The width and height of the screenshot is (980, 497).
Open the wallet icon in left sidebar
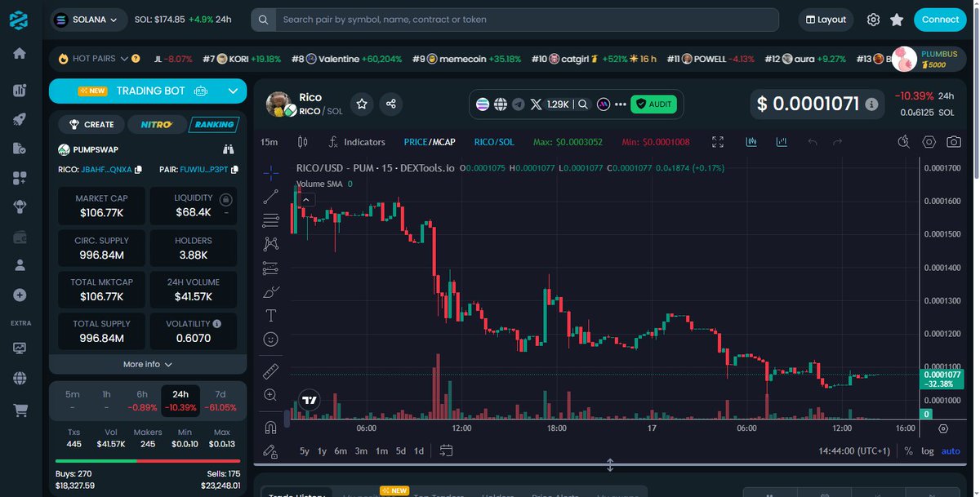20,237
